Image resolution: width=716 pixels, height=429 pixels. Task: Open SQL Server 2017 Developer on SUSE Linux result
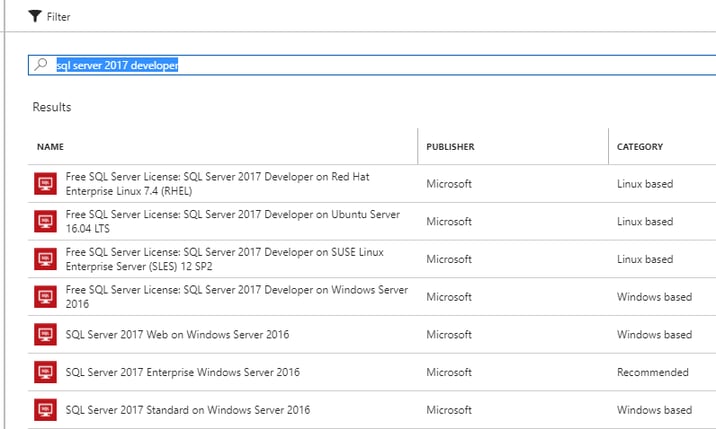coord(372,259)
